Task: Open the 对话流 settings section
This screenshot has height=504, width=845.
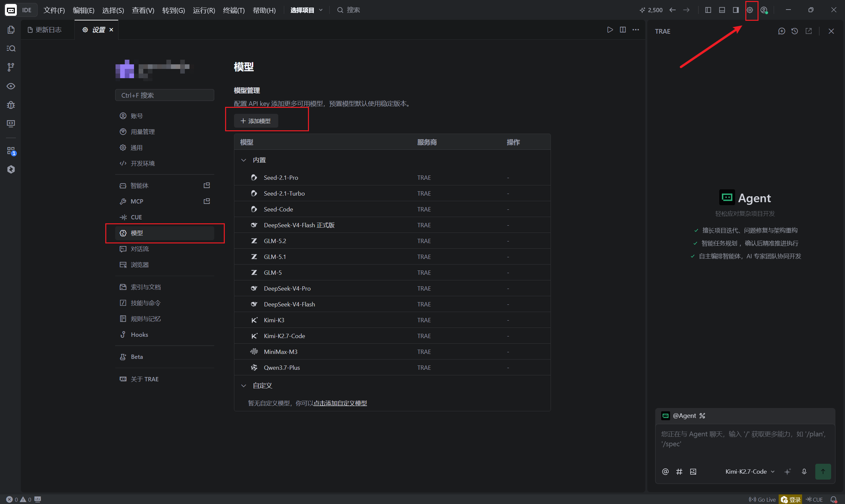Action: point(164,249)
